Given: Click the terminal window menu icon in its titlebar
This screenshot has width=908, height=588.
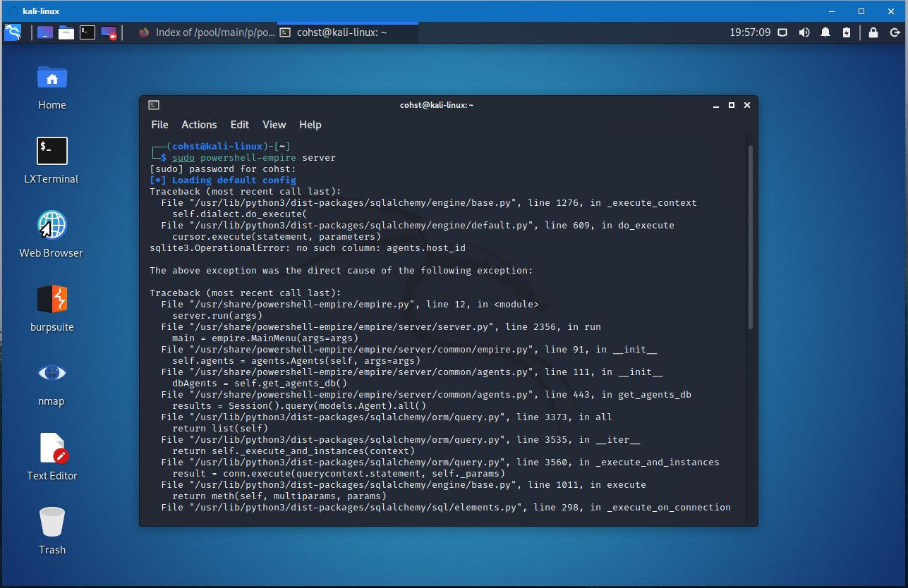Looking at the screenshot, I should [154, 105].
